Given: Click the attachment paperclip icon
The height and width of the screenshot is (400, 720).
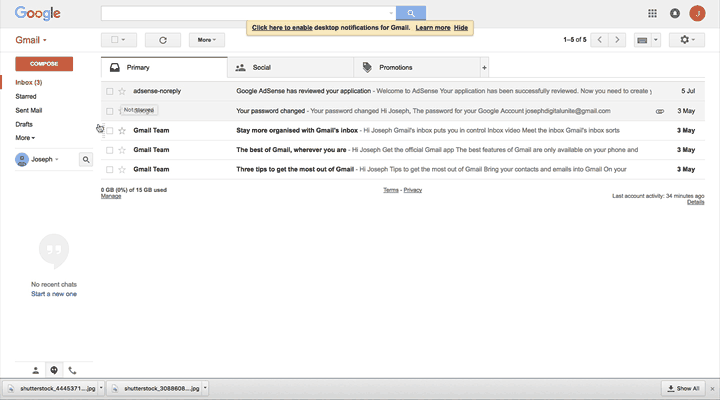Looking at the screenshot, I should pos(659,111).
